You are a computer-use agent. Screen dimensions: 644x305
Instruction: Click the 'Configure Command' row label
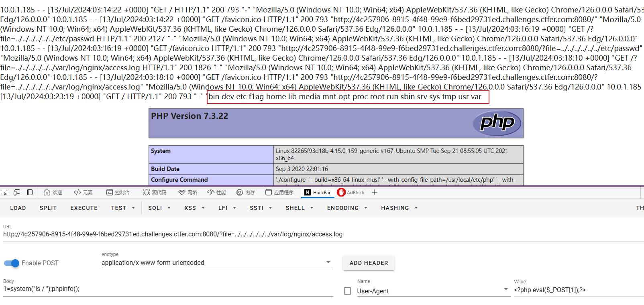(179, 180)
